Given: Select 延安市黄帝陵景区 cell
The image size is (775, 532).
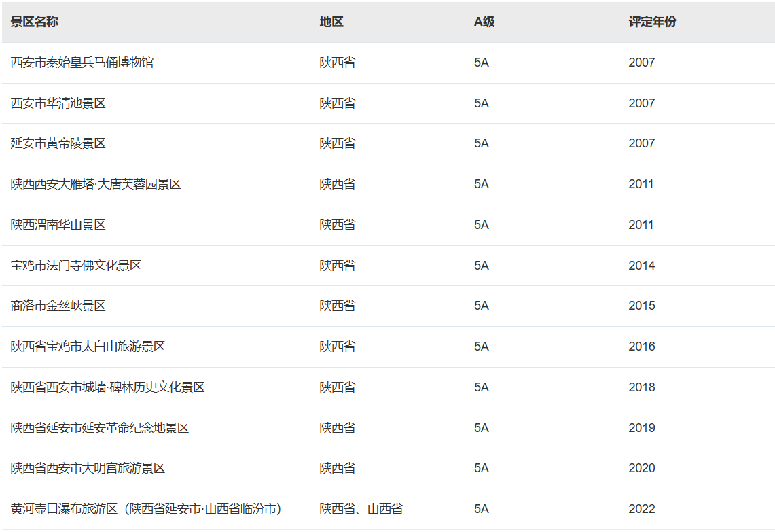Looking at the screenshot, I should click(x=58, y=143).
